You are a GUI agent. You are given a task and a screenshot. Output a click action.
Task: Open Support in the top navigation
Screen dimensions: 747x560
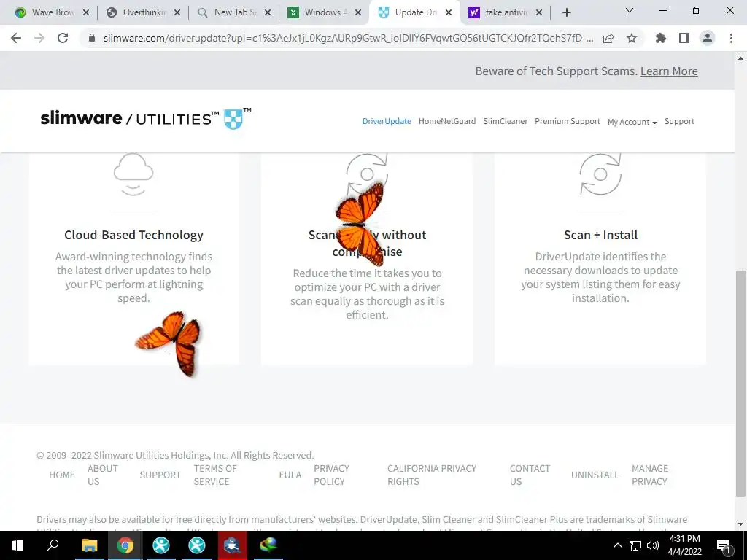(x=679, y=121)
